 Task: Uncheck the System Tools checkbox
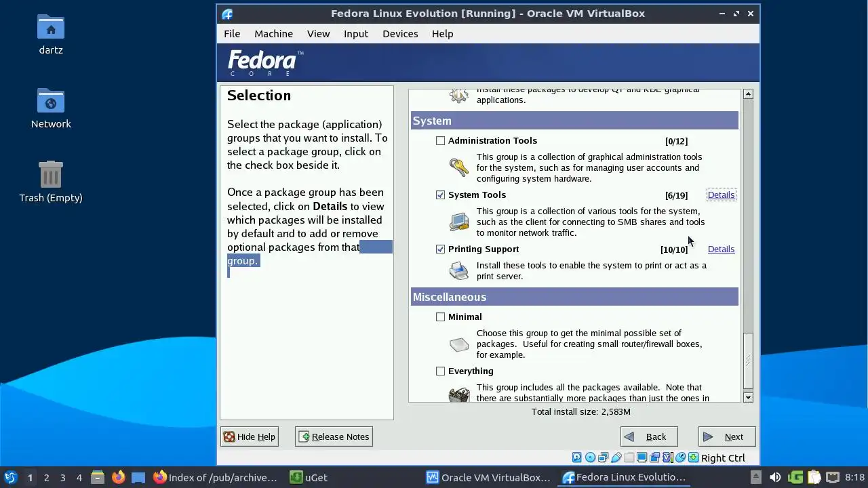[x=441, y=195]
